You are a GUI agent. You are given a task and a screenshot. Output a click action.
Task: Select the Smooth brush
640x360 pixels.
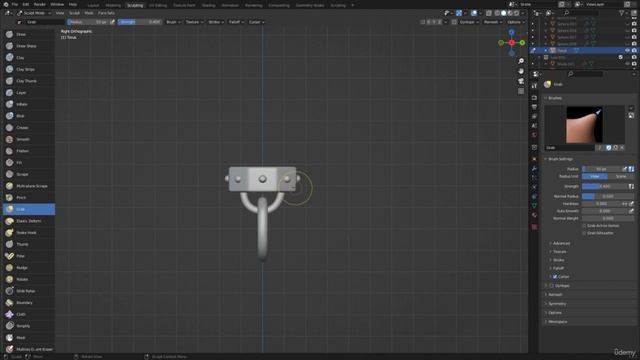pos(29,139)
